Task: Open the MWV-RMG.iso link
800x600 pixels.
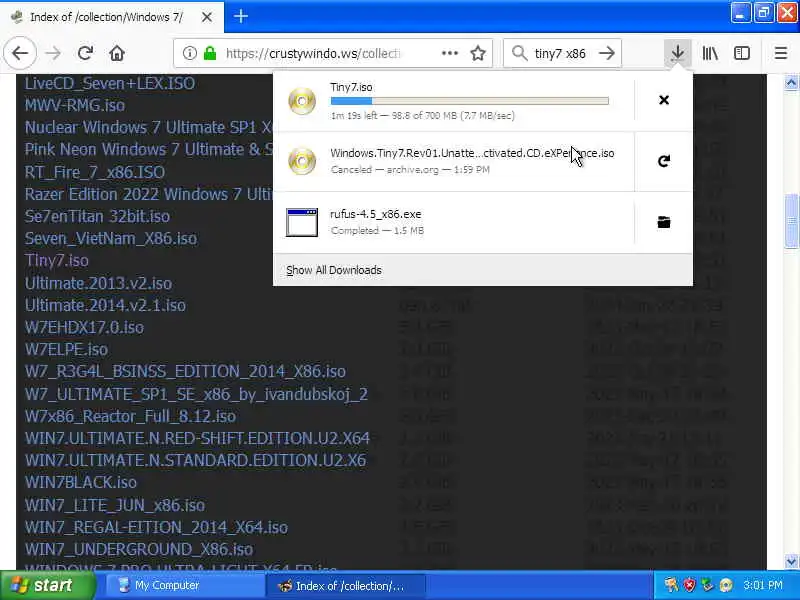Action: click(x=75, y=105)
